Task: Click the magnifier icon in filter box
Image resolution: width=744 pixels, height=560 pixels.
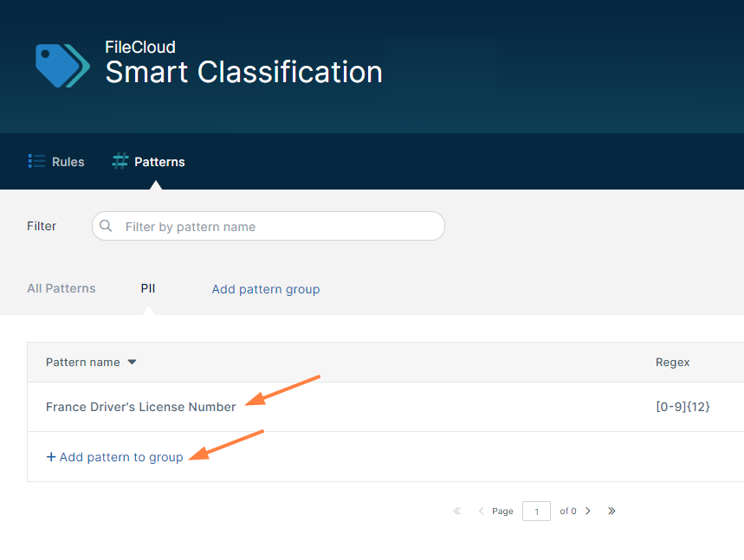Action: coord(107,226)
